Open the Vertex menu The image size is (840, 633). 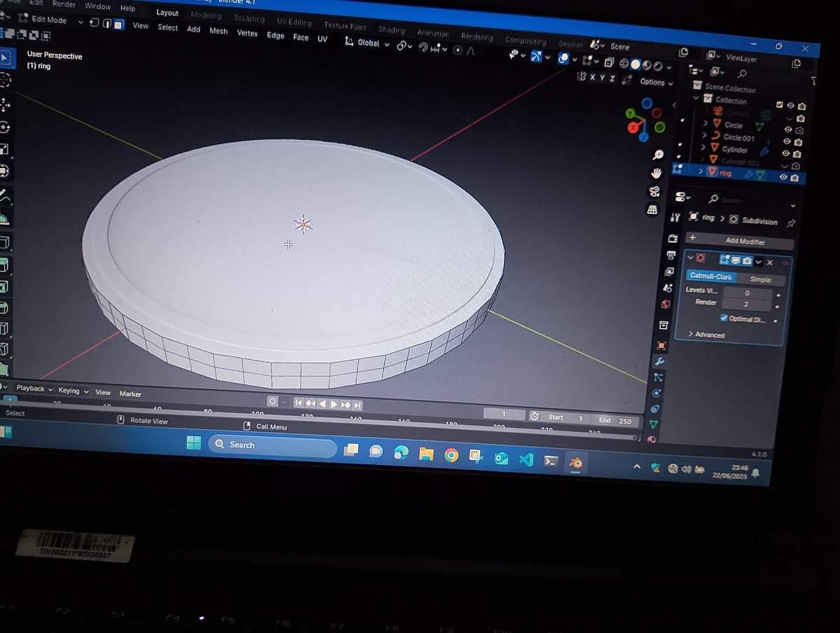point(247,33)
